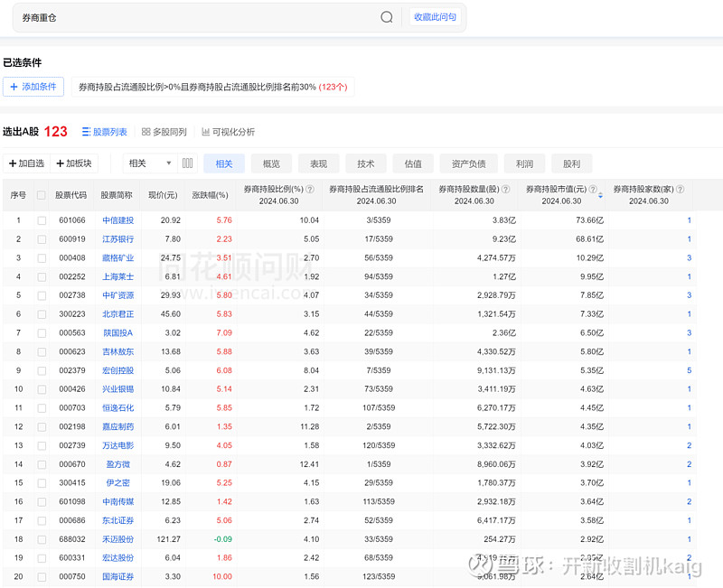This screenshot has height=588, width=723.
Task: Check the box for row 000563 陕国投A
Action: tap(42, 333)
